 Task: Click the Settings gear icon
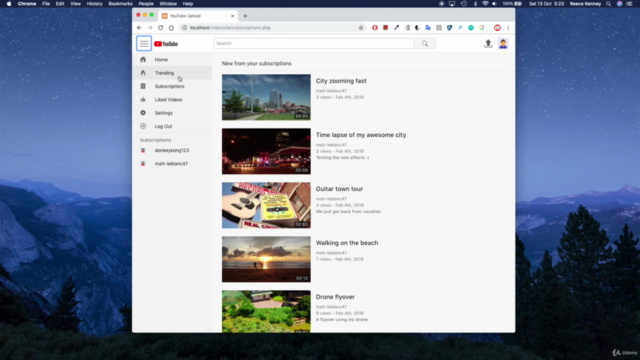[143, 113]
